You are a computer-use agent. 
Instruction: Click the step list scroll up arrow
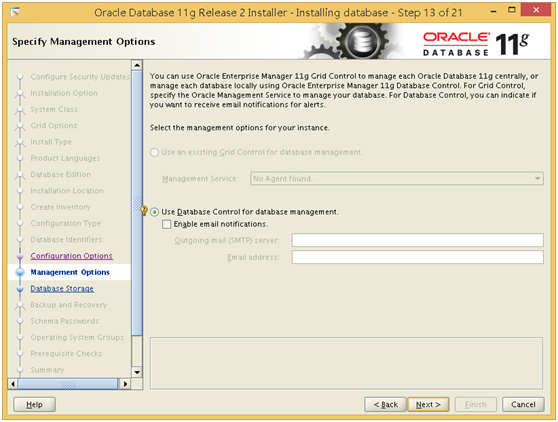point(137,65)
